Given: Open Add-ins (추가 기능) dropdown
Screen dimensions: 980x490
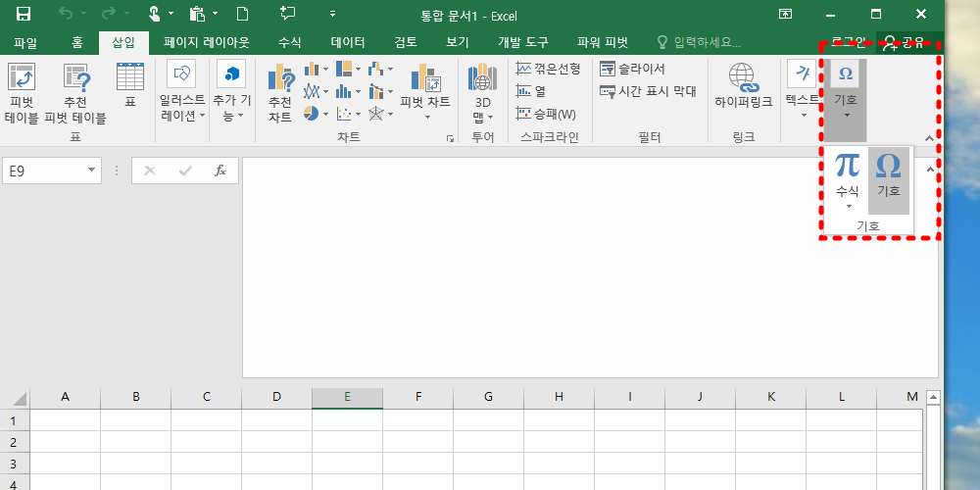Looking at the screenshot, I should (x=232, y=92).
